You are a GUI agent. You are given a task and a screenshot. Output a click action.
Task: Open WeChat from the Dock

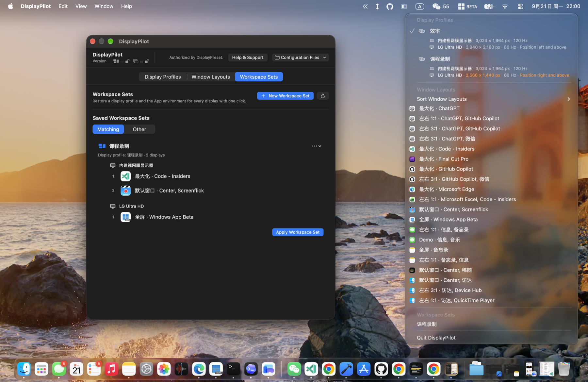point(294,369)
